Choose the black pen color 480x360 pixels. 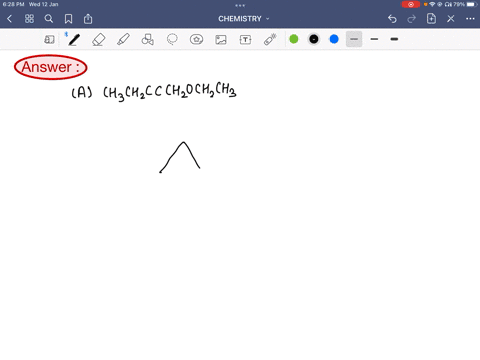pyautogui.click(x=314, y=39)
